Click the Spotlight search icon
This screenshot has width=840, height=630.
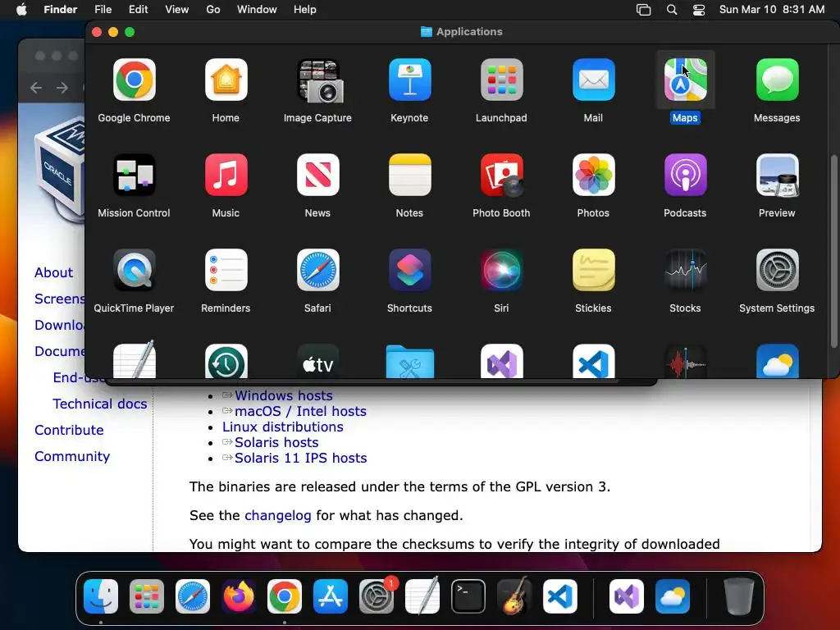(x=671, y=10)
